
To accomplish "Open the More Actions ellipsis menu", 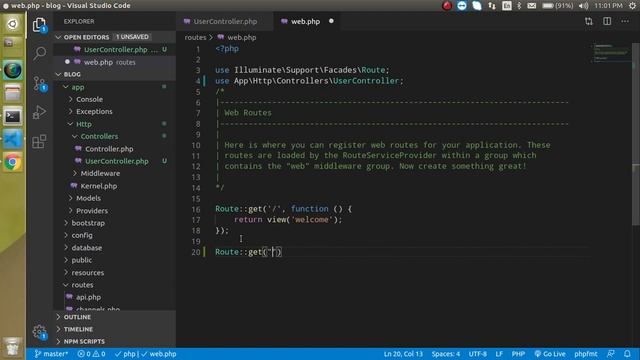I will click(625, 21).
